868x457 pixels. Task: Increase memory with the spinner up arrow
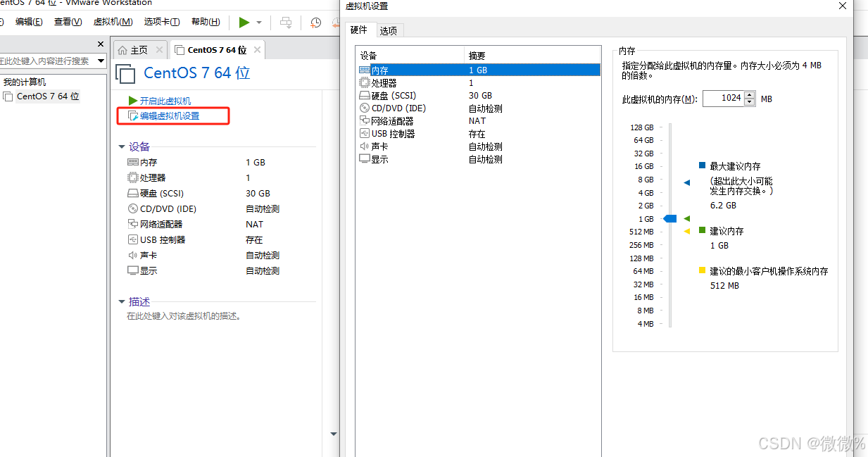point(750,95)
